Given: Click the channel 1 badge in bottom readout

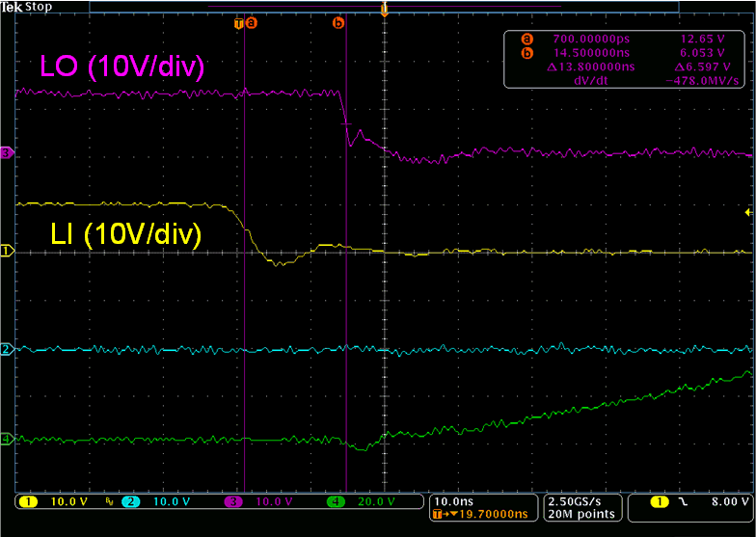Looking at the screenshot, I should 31,502.
